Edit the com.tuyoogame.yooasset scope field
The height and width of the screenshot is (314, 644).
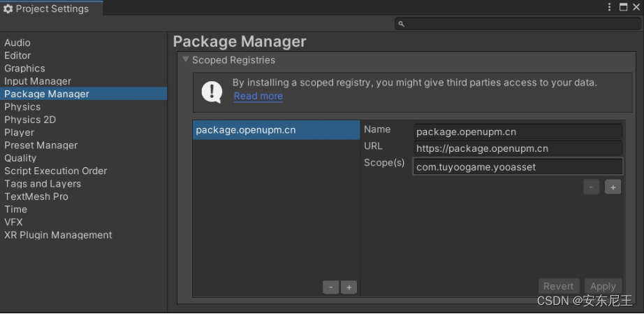(x=518, y=167)
